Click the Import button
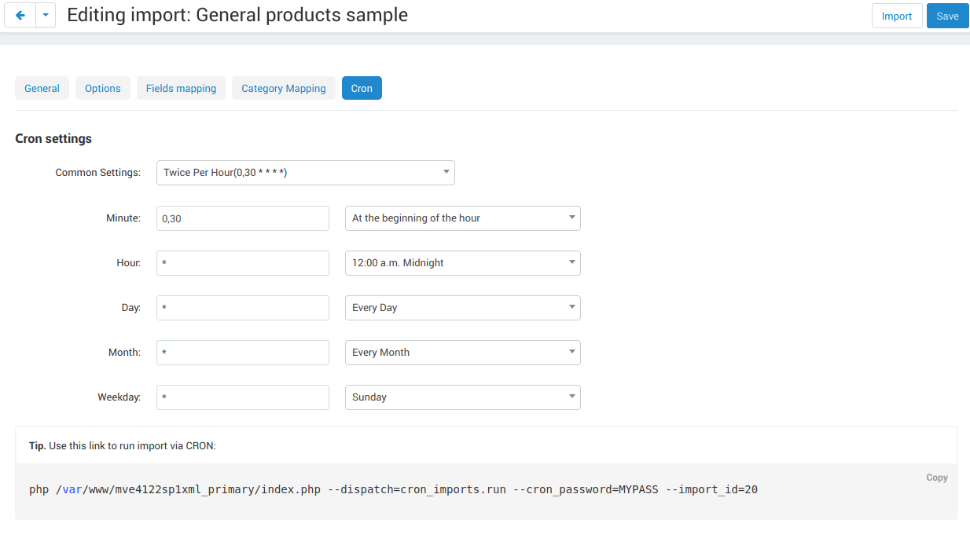The image size is (970, 560). tap(897, 16)
